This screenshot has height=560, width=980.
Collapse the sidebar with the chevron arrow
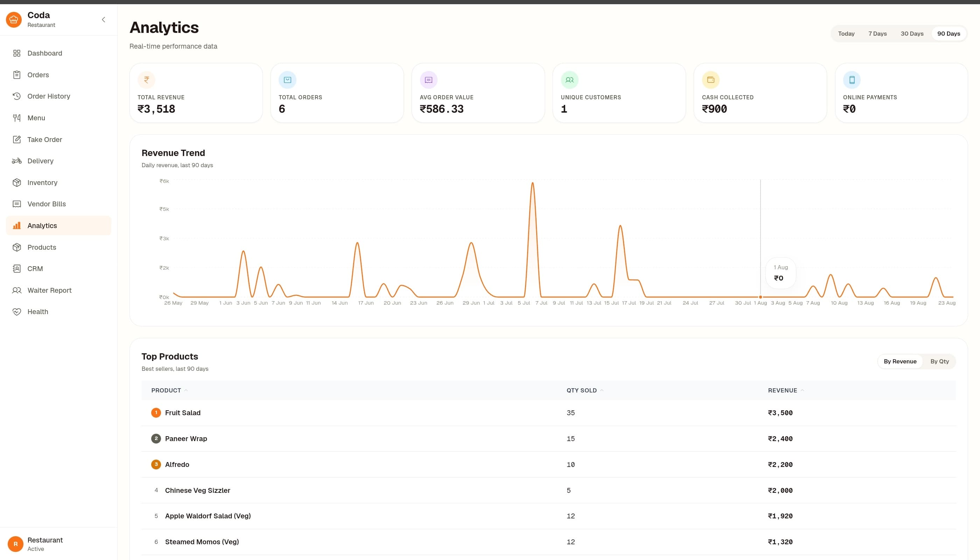tap(103, 20)
